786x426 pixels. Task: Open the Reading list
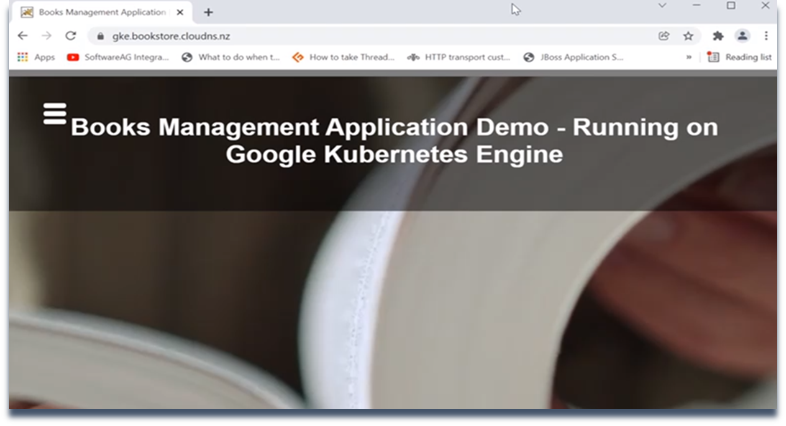[739, 57]
